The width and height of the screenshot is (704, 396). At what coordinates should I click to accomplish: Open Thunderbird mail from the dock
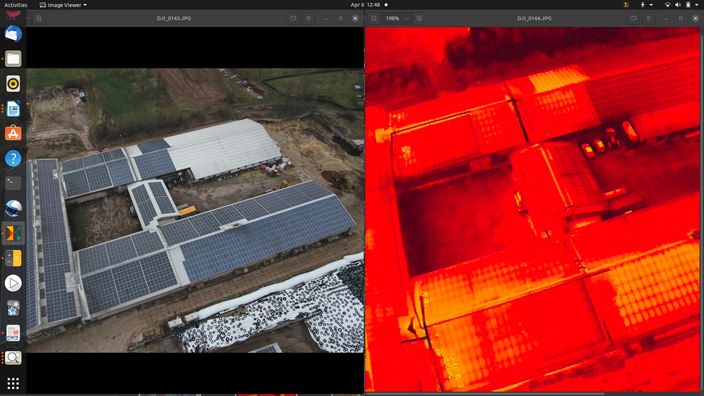point(13,34)
